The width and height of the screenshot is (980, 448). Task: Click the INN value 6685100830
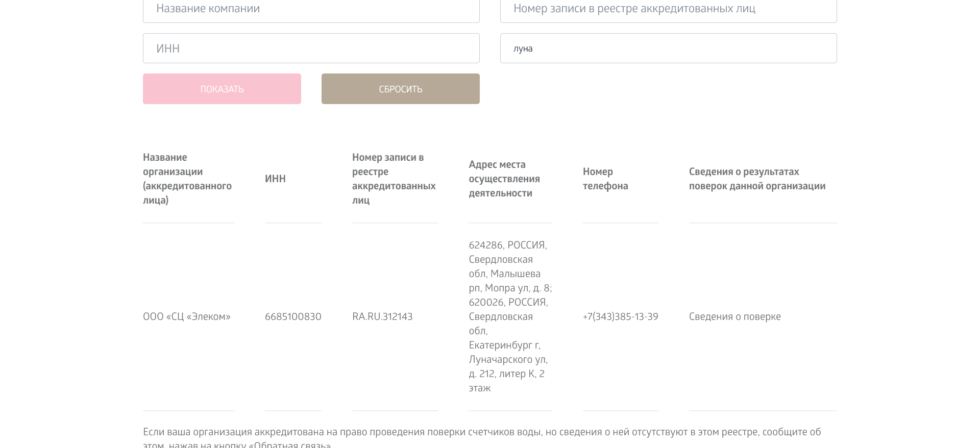click(x=293, y=317)
